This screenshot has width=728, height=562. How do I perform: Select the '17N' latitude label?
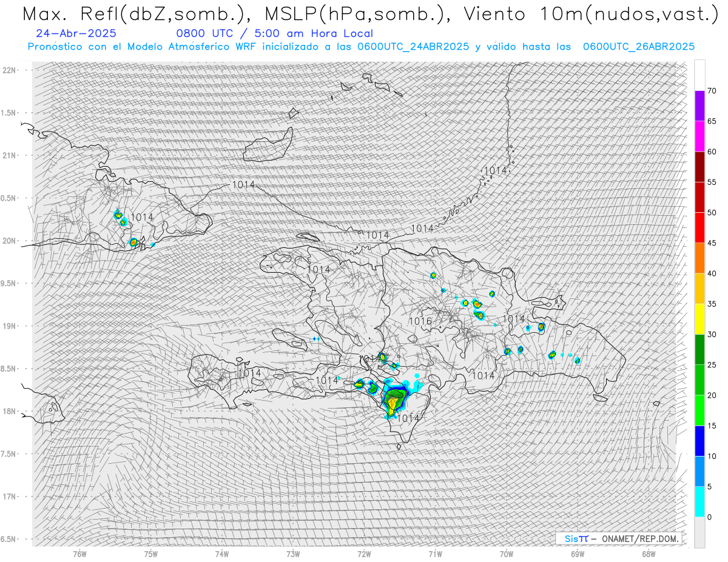tap(9, 497)
